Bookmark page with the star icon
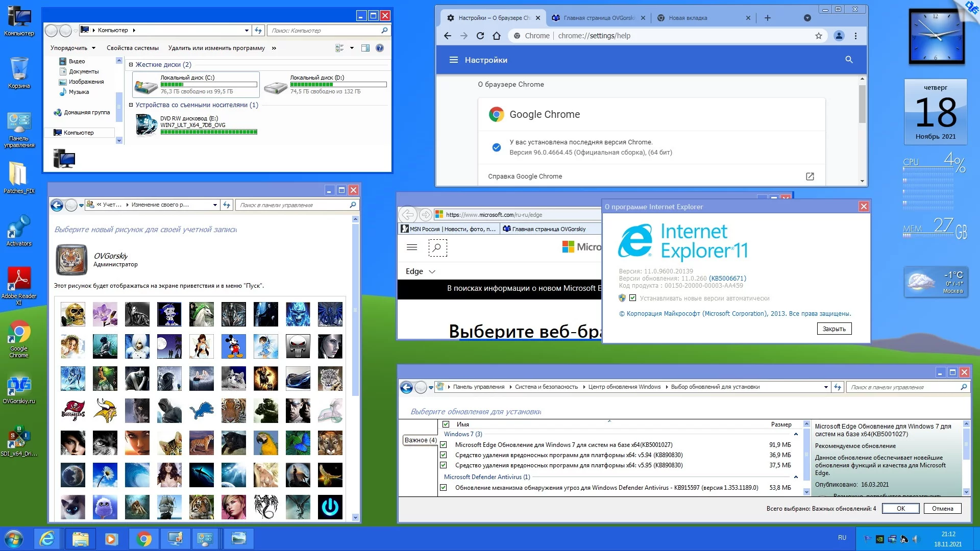 (x=819, y=36)
